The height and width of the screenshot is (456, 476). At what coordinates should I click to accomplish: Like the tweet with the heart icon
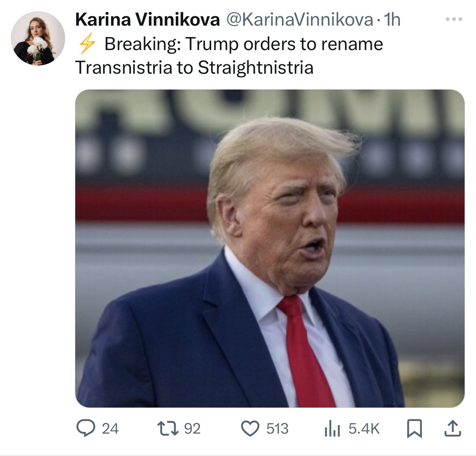[250, 429]
